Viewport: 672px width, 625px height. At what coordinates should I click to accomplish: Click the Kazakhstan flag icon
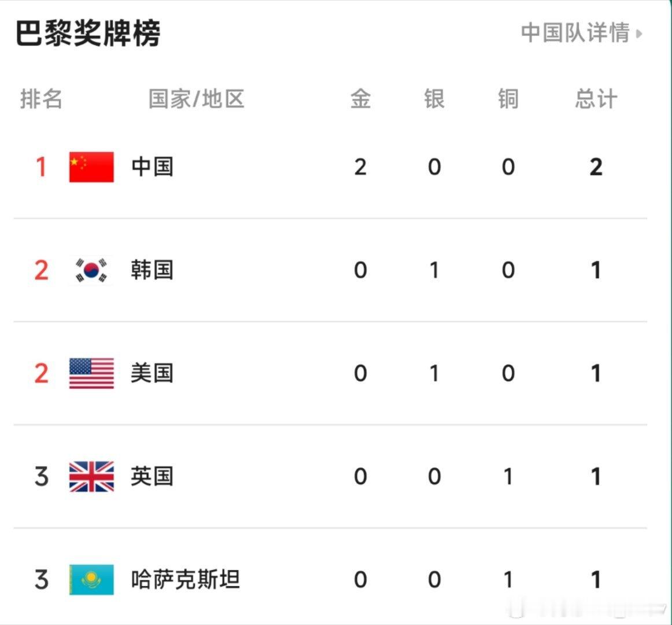(x=91, y=579)
